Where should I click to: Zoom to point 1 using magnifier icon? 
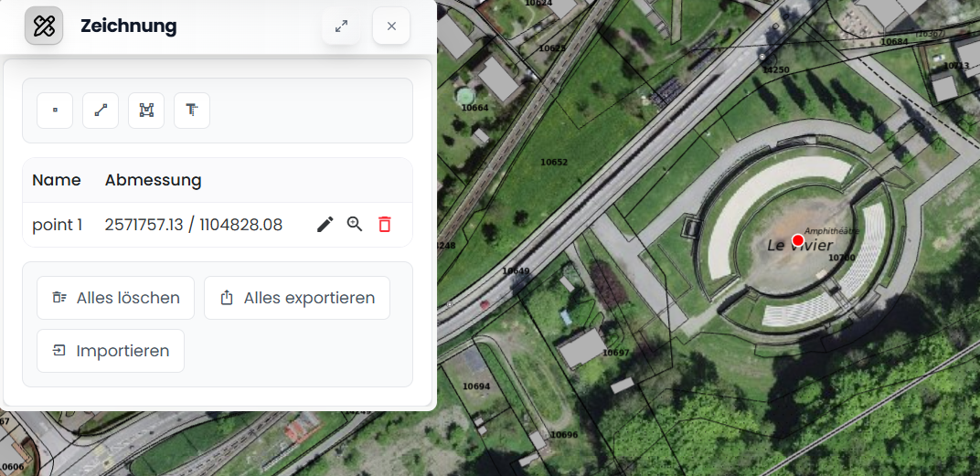[x=355, y=225]
